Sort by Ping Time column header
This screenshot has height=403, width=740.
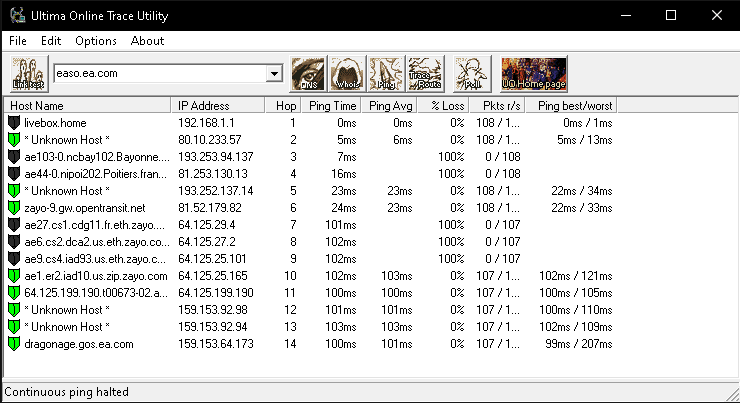point(332,106)
